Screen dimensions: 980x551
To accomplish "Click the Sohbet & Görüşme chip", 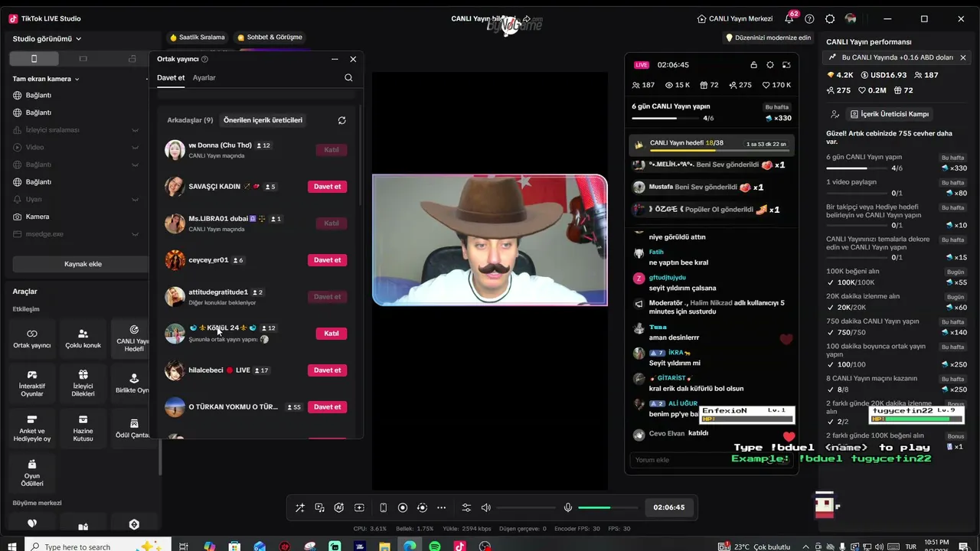I will click(x=269, y=37).
